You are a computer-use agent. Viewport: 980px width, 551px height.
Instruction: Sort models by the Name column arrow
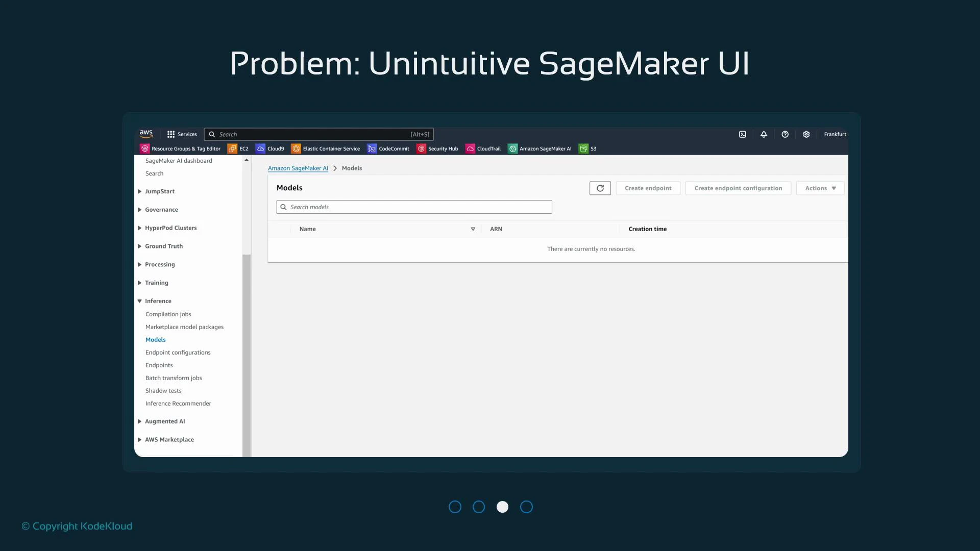click(473, 229)
